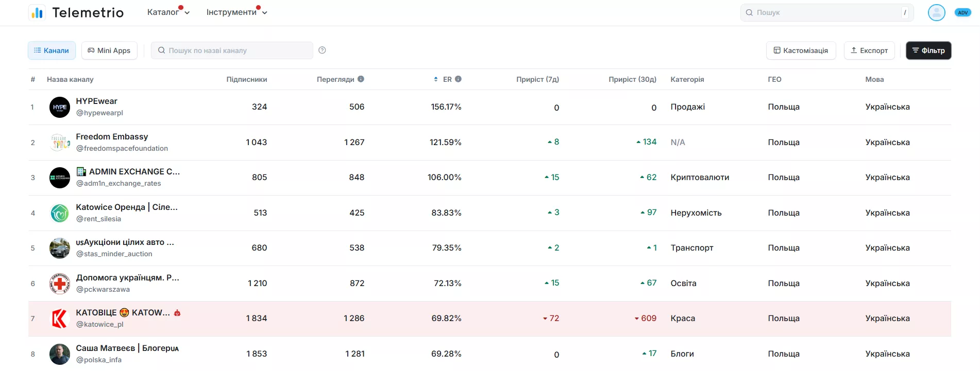
Task: Switch to the Mini Apps tab
Action: coord(109,50)
